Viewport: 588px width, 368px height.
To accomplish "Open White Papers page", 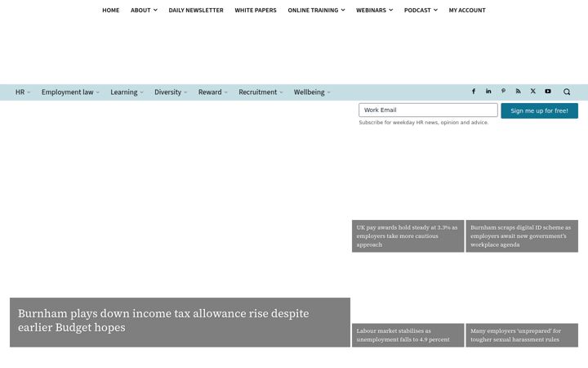I will pos(256,10).
